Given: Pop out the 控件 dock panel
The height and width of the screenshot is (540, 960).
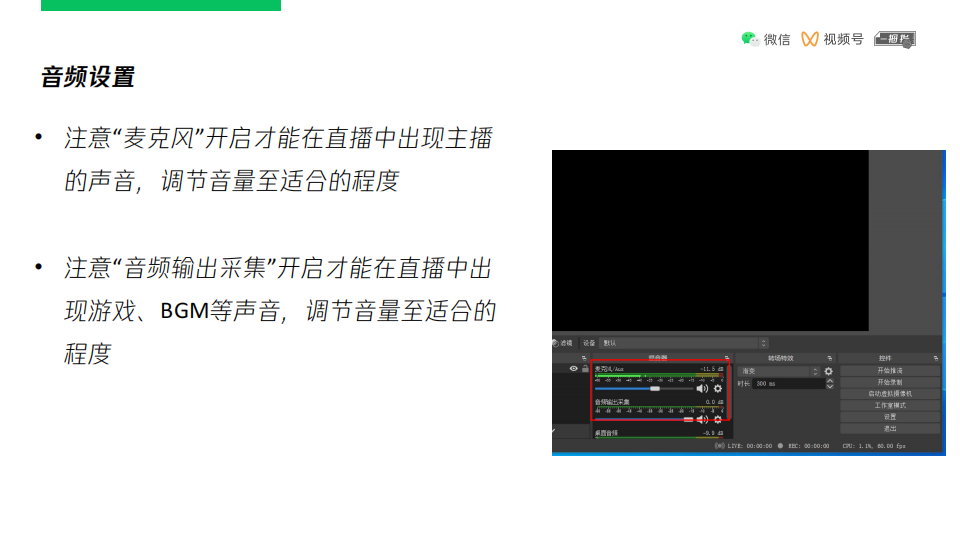Looking at the screenshot, I should click(936, 358).
